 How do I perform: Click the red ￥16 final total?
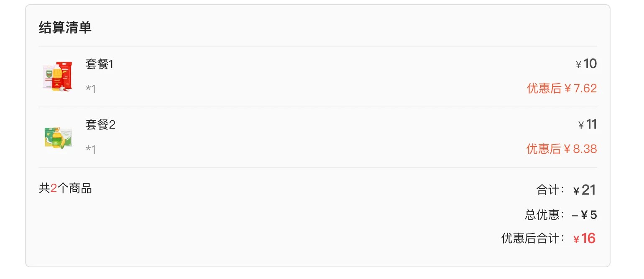pyautogui.click(x=585, y=238)
